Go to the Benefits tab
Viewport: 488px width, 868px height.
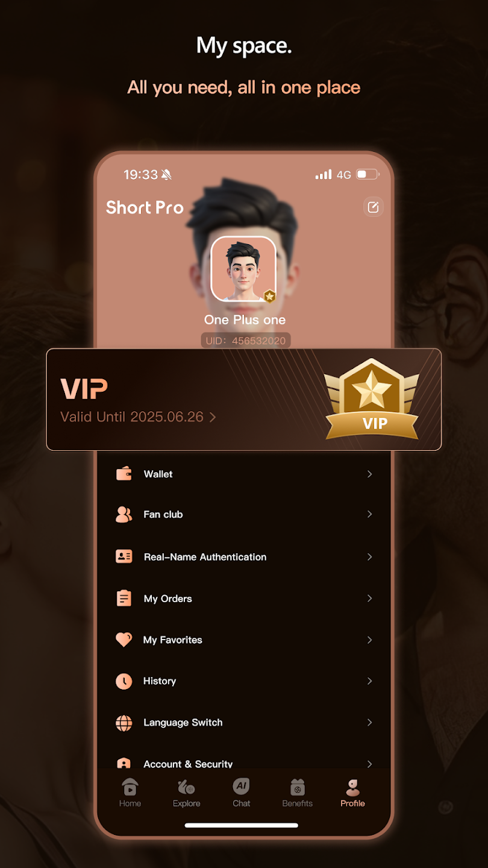point(298,793)
